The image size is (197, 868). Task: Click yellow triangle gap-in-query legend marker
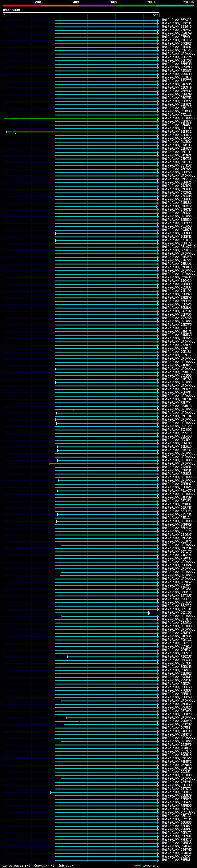[25, 866]
